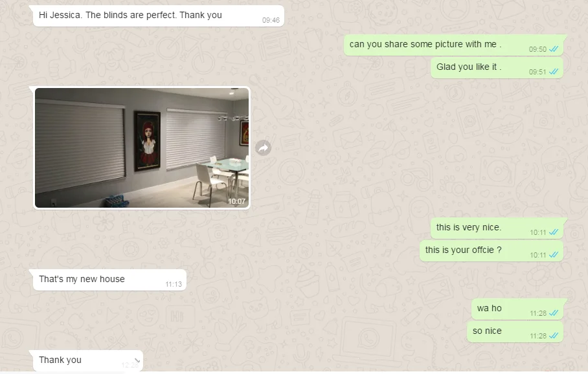Click the 'this is very nice.' message bubble

(497, 228)
